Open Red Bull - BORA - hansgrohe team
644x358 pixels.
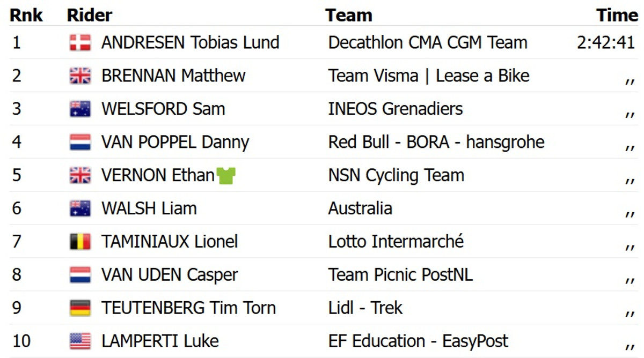(436, 143)
